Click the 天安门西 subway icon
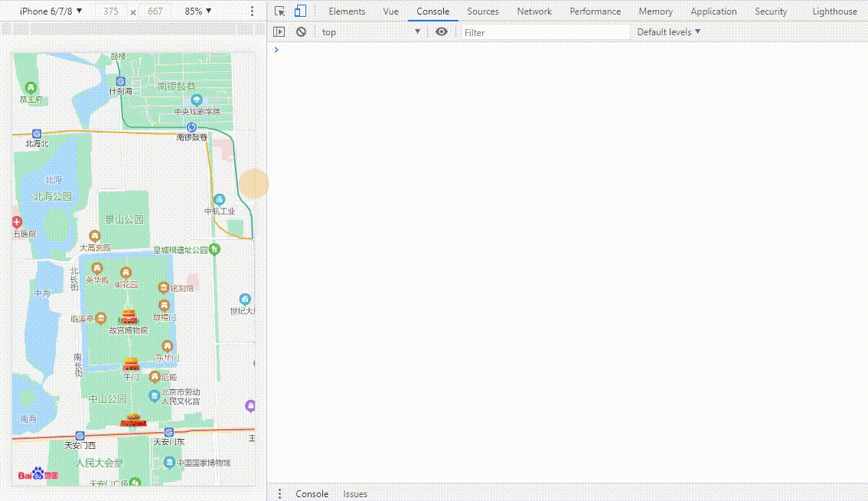The height and width of the screenshot is (501, 868). 80,436
